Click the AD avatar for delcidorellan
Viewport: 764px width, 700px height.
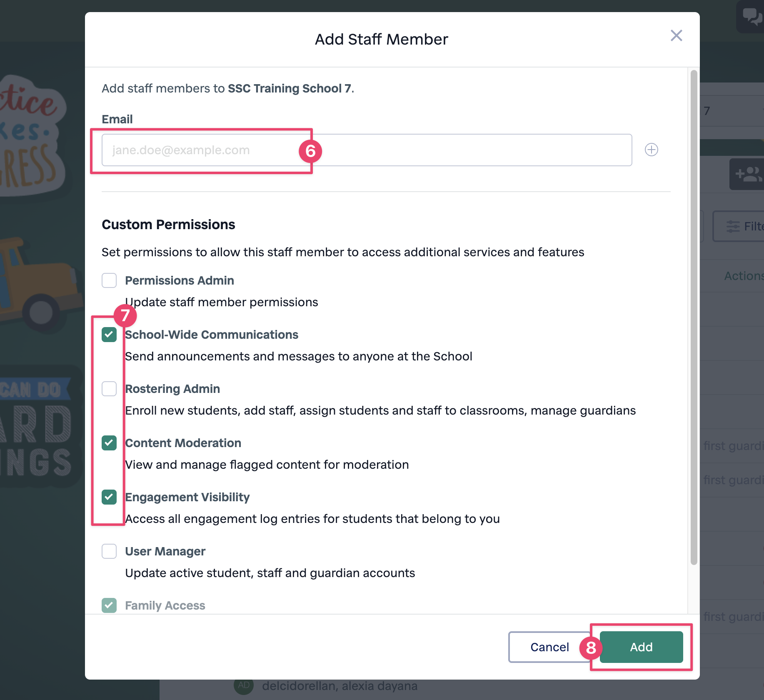tap(244, 685)
